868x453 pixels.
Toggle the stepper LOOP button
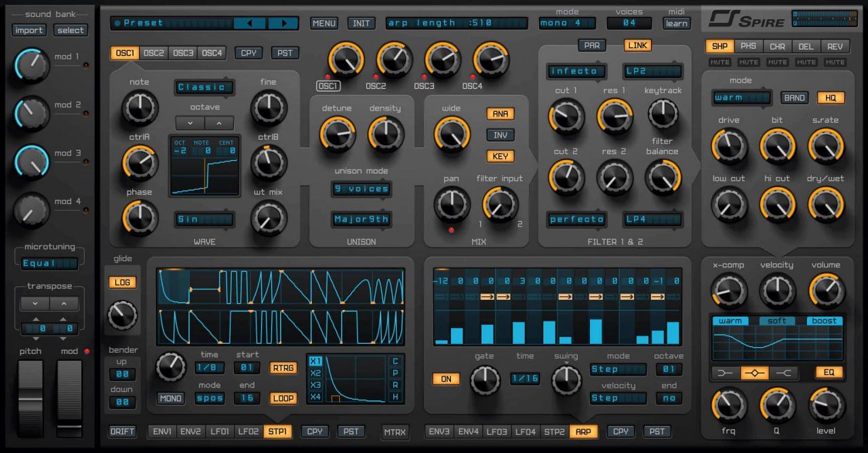point(283,398)
